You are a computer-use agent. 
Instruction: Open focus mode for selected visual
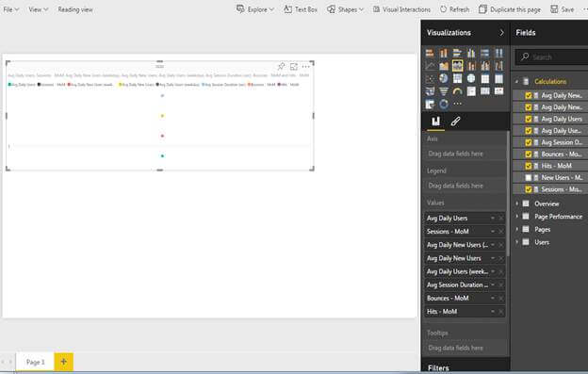point(294,66)
